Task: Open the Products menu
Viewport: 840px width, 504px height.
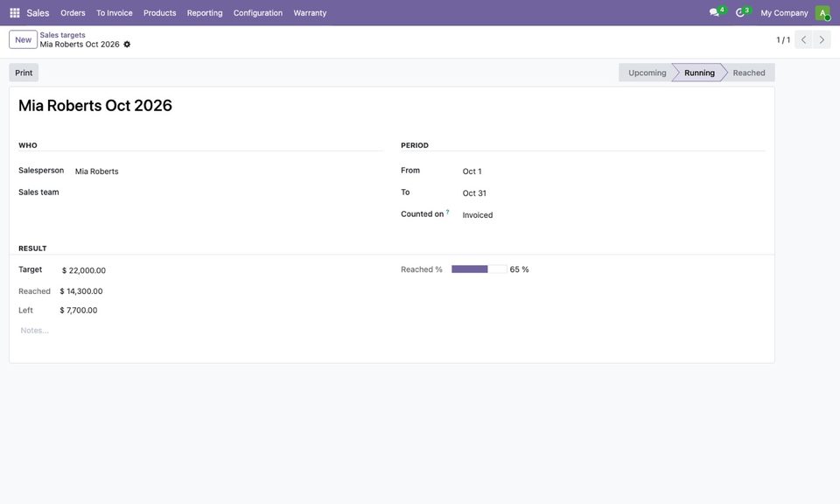Action: [159, 13]
